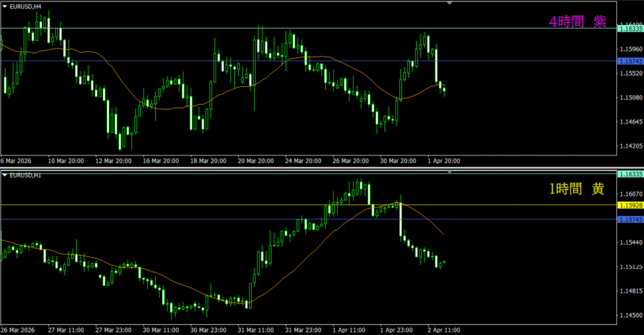Select the blue 1.15745 price tag in H4 chart
This screenshot has width=644, height=335.
click(x=630, y=61)
